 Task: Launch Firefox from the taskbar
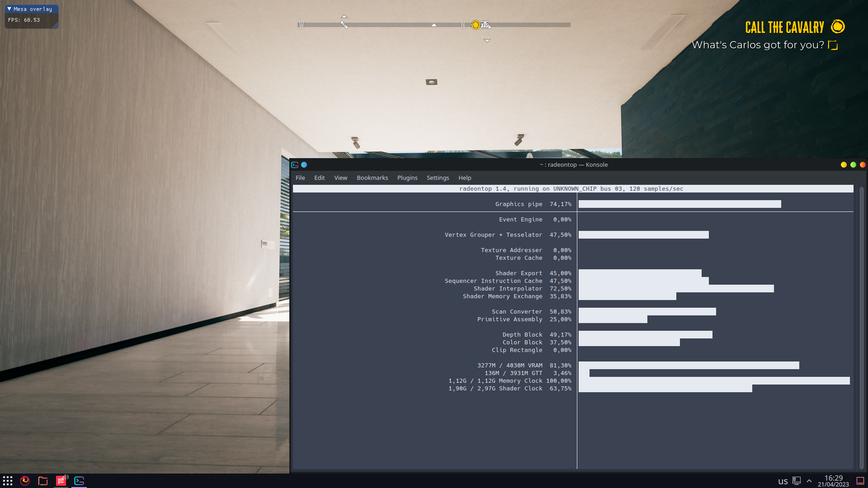coord(25,481)
